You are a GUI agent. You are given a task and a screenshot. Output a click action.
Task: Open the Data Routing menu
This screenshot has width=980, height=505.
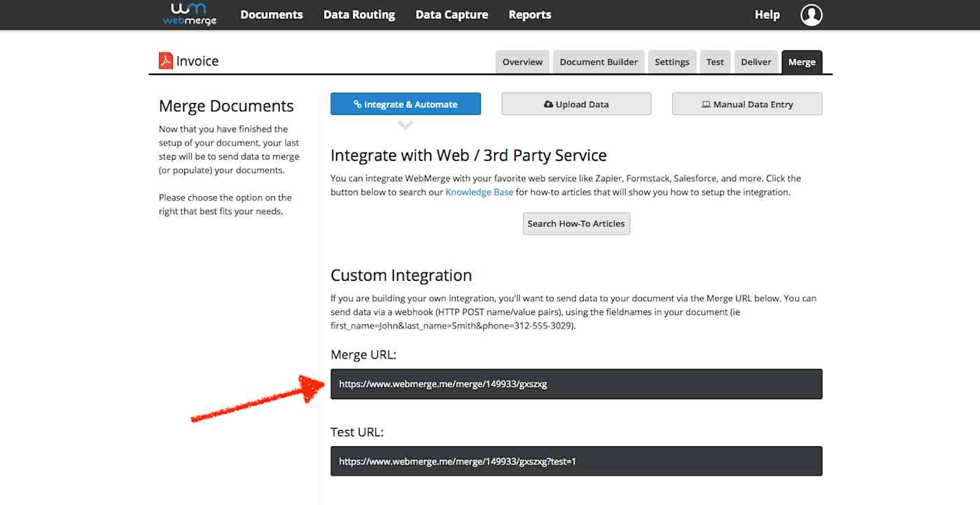click(359, 14)
